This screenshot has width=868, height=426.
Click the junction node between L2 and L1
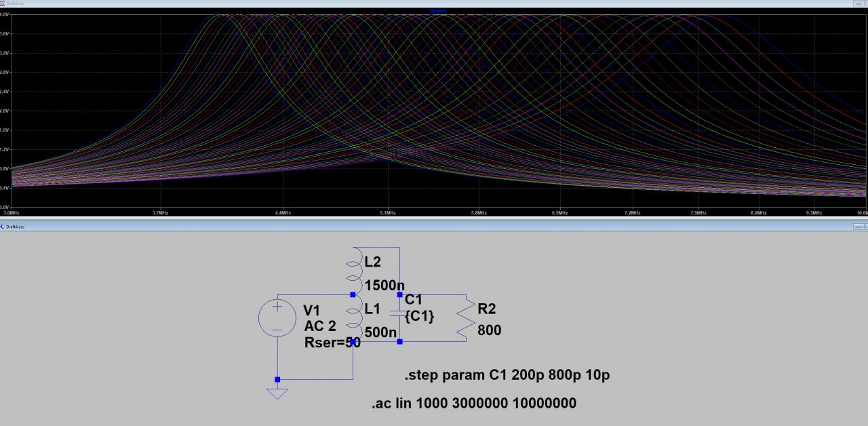[x=353, y=294]
